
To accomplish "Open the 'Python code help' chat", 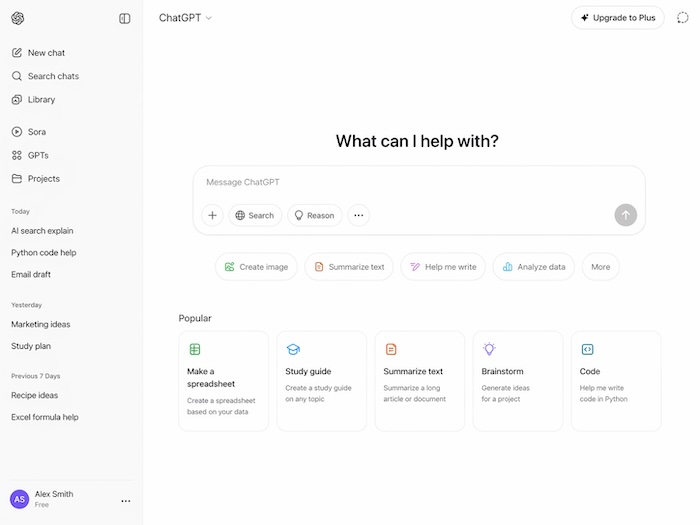I will coord(44,253).
